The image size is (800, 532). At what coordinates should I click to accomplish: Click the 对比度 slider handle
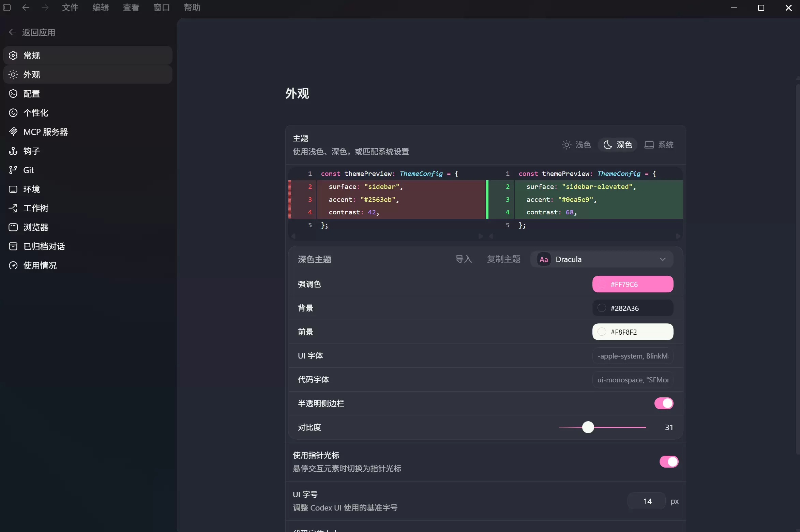tap(588, 427)
